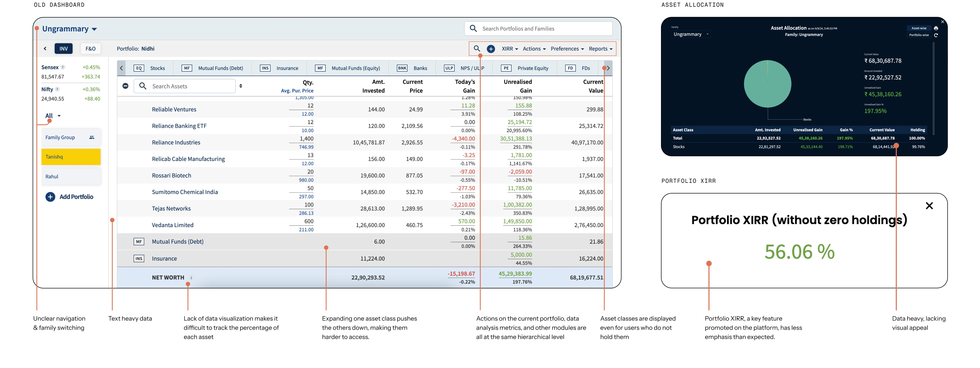Click the Nifty help question icon
980x368 pixels.
click(57, 89)
